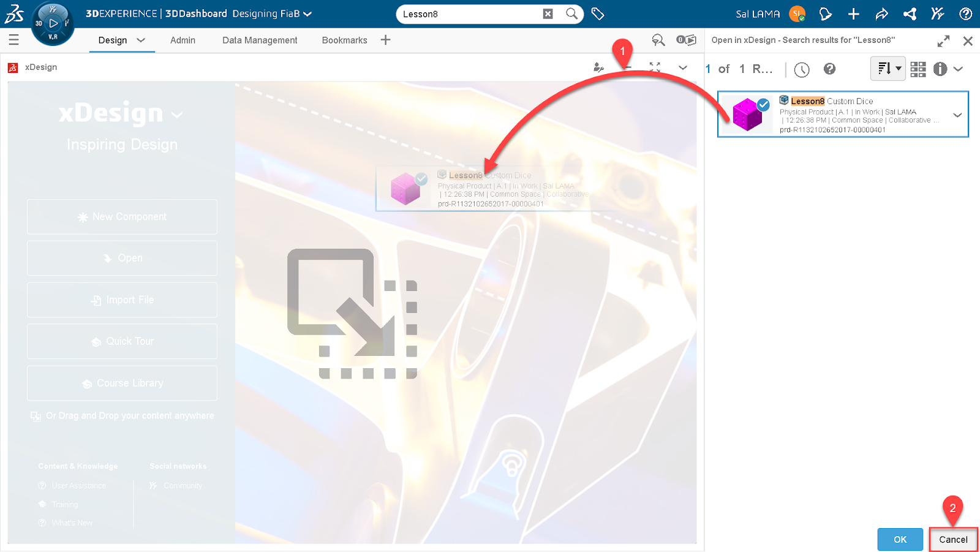Open the Design tab dropdown arrow
The width and height of the screenshot is (980, 552).
pyautogui.click(x=141, y=40)
